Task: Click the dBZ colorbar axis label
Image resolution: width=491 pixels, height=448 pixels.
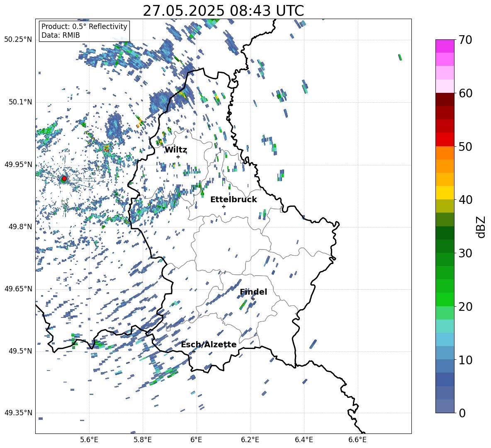Action: pos(481,227)
